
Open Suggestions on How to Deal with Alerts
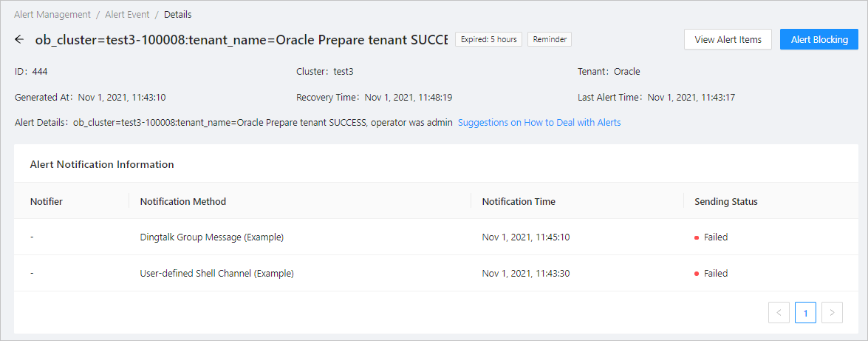pyautogui.click(x=539, y=122)
